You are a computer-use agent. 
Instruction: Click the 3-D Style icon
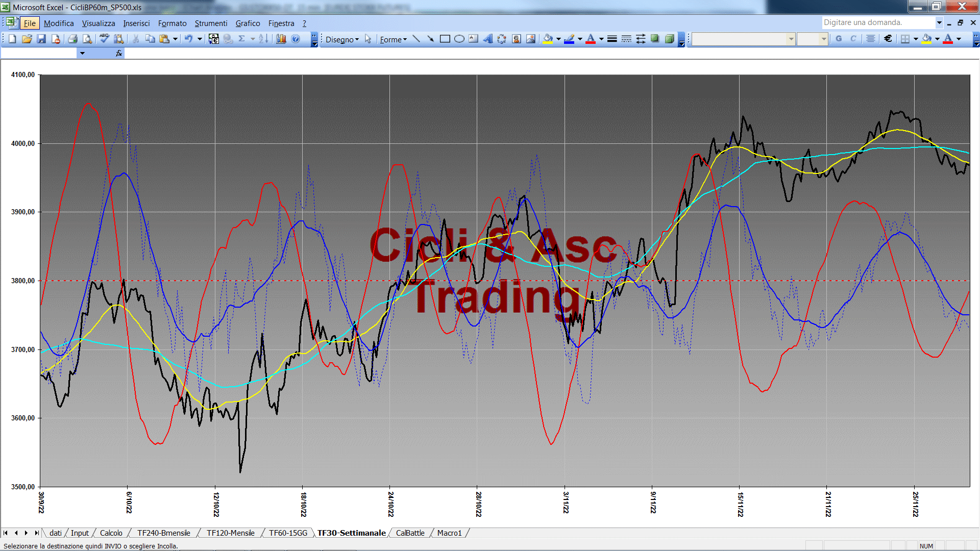669,39
